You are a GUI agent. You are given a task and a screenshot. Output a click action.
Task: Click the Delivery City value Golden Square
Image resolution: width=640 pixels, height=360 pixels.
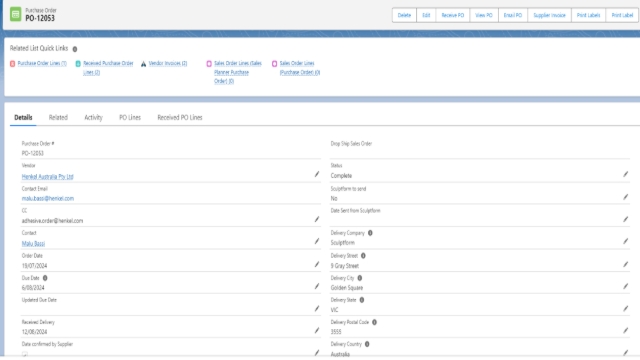click(347, 288)
